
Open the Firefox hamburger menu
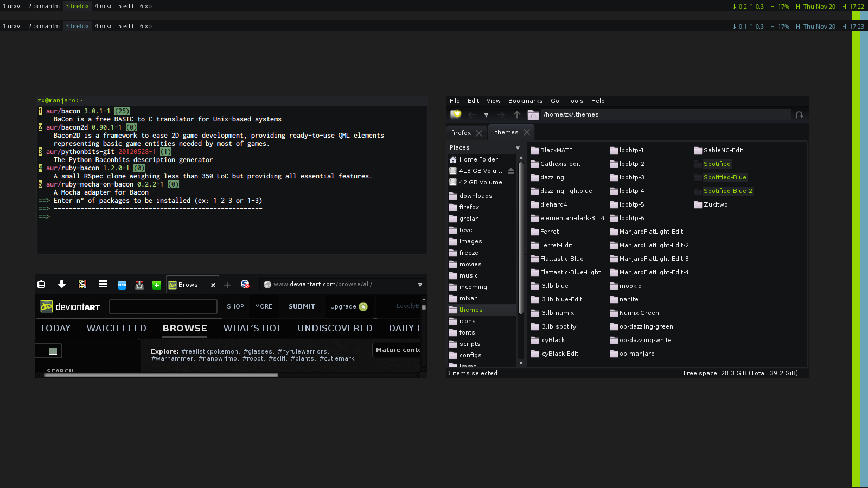coord(103,284)
